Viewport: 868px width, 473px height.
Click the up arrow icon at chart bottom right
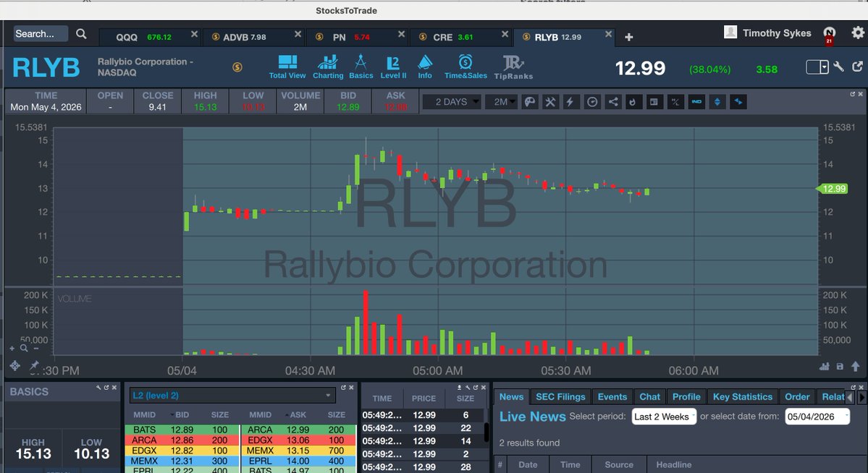[855, 366]
